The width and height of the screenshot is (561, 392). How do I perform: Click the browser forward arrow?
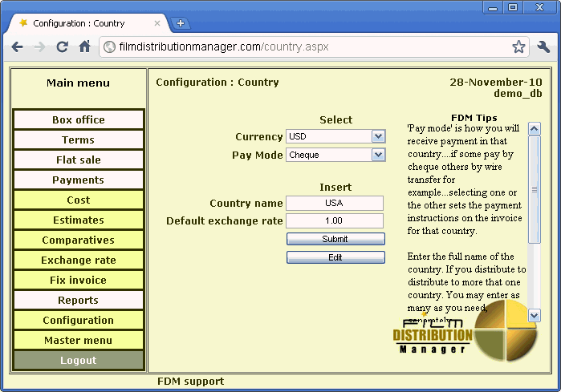[39, 46]
